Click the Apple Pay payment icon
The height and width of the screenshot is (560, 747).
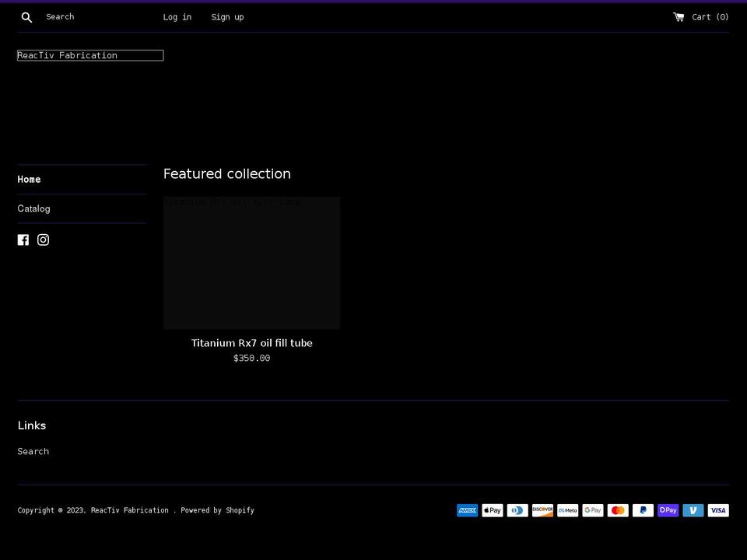492,510
